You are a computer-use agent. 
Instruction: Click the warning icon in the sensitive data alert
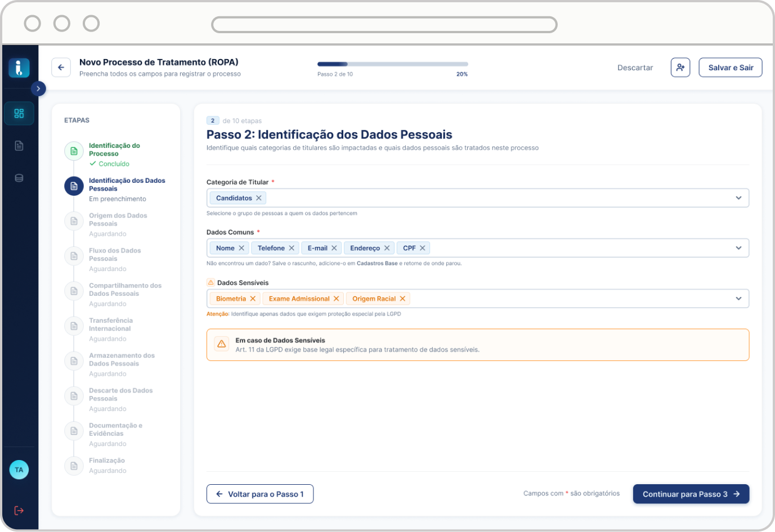[222, 344]
